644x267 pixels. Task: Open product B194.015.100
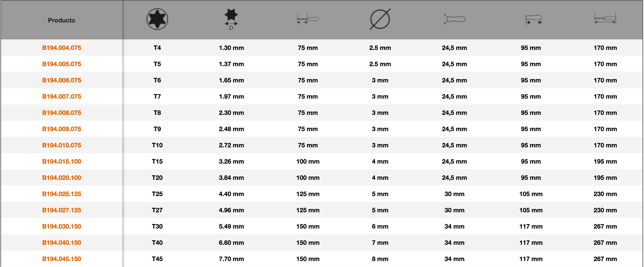click(x=61, y=161)
